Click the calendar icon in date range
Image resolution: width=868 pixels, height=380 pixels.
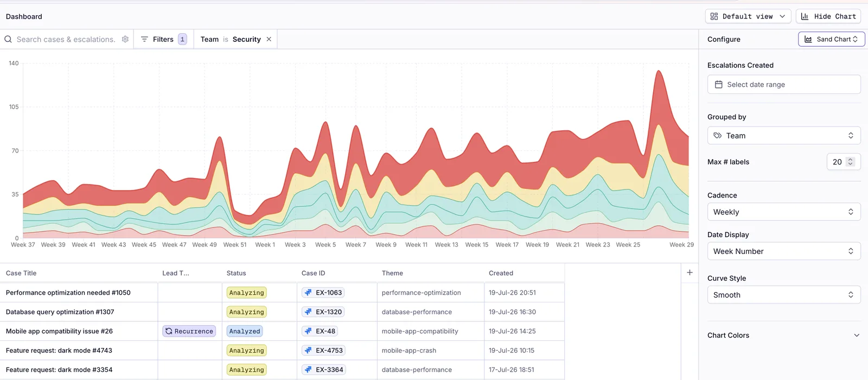point(719,84)
